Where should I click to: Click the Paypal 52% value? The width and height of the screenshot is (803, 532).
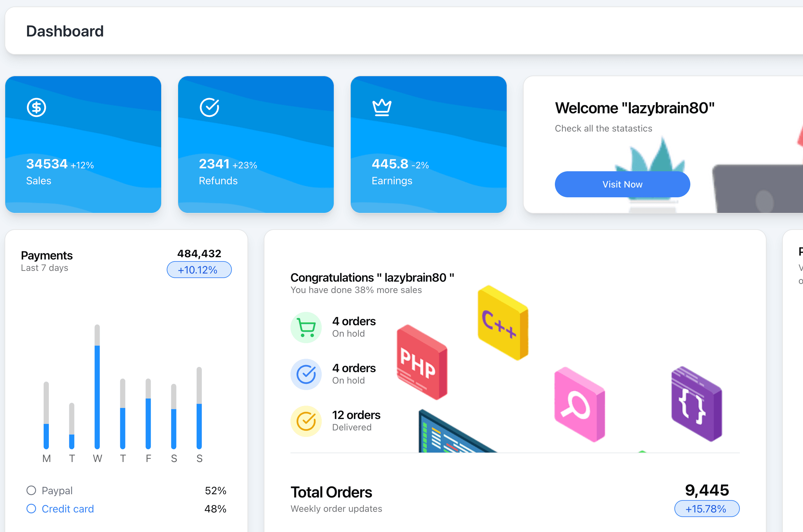click(216, 491)
